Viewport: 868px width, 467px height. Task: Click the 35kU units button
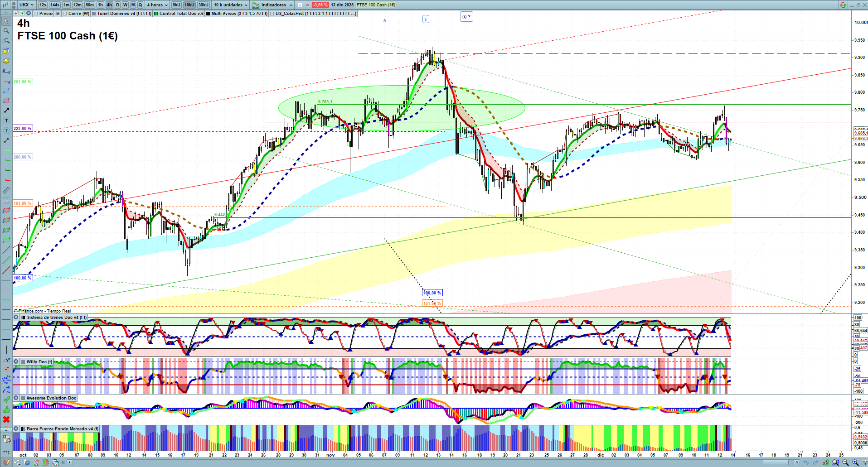(x=204, y=5)
